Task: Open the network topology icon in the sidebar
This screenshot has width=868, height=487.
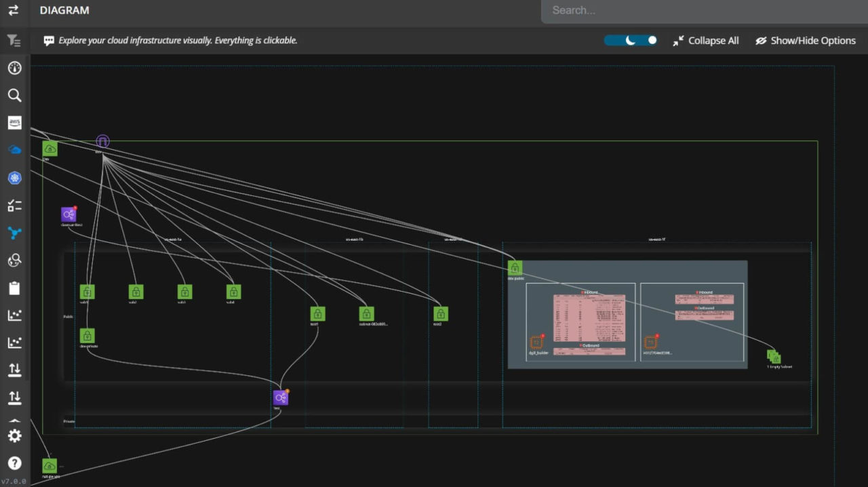Action: point(14,233)
